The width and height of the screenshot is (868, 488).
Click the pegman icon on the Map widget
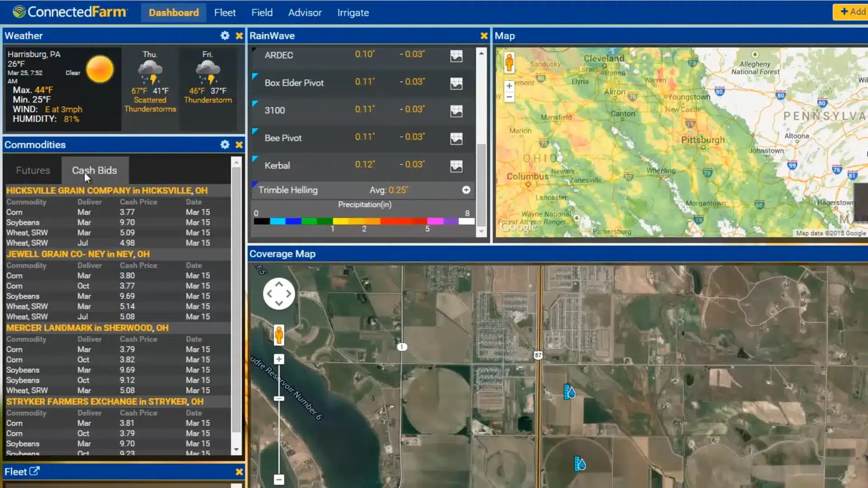click(509, 63)
